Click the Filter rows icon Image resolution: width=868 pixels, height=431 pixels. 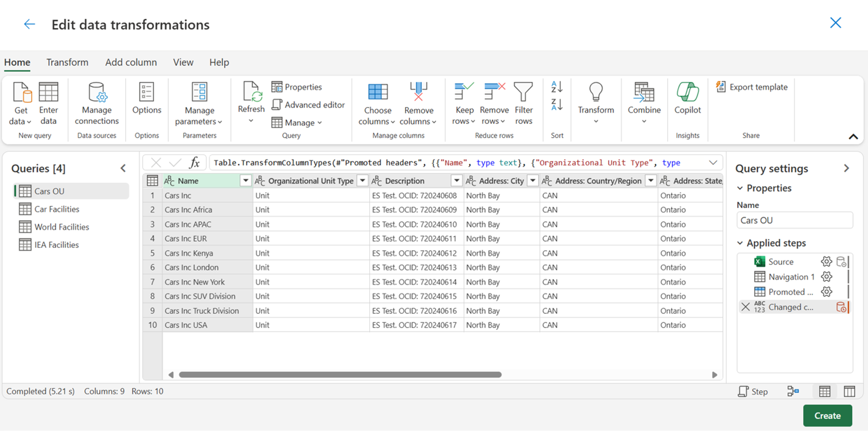[x=523, y=92]
